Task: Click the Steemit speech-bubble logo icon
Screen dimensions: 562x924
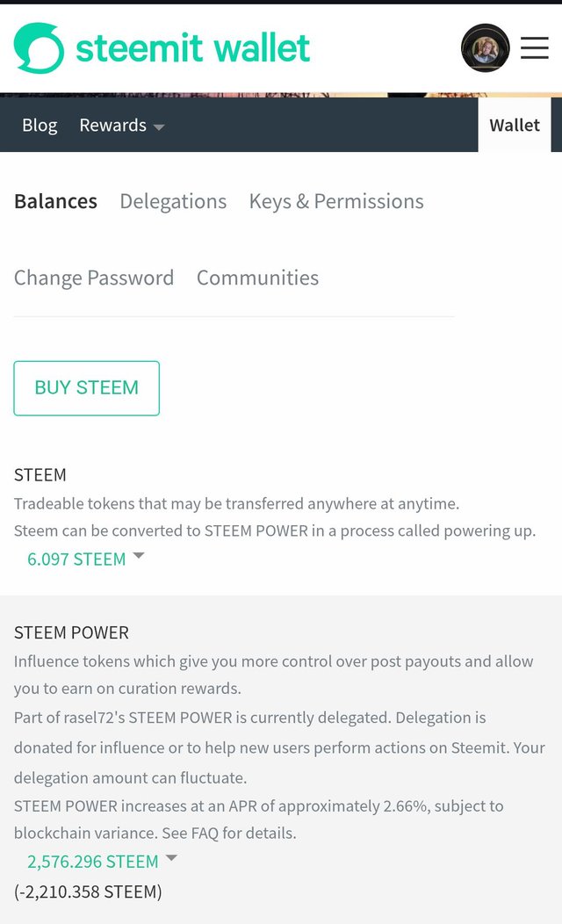Action: [39, 48]
